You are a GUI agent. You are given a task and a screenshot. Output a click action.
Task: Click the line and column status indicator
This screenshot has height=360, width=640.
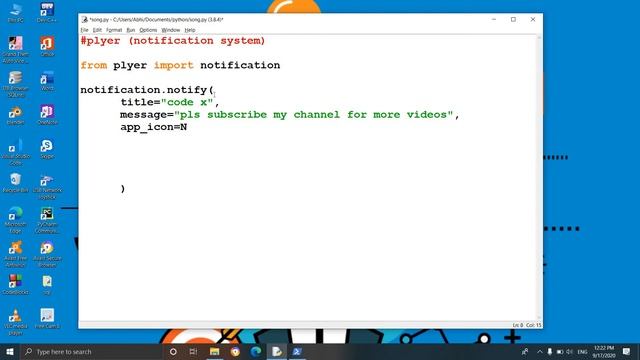tap(527, 325)
